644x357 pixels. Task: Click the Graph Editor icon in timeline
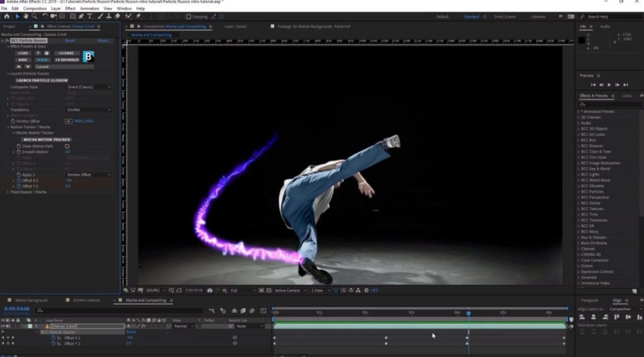point(263,311)
